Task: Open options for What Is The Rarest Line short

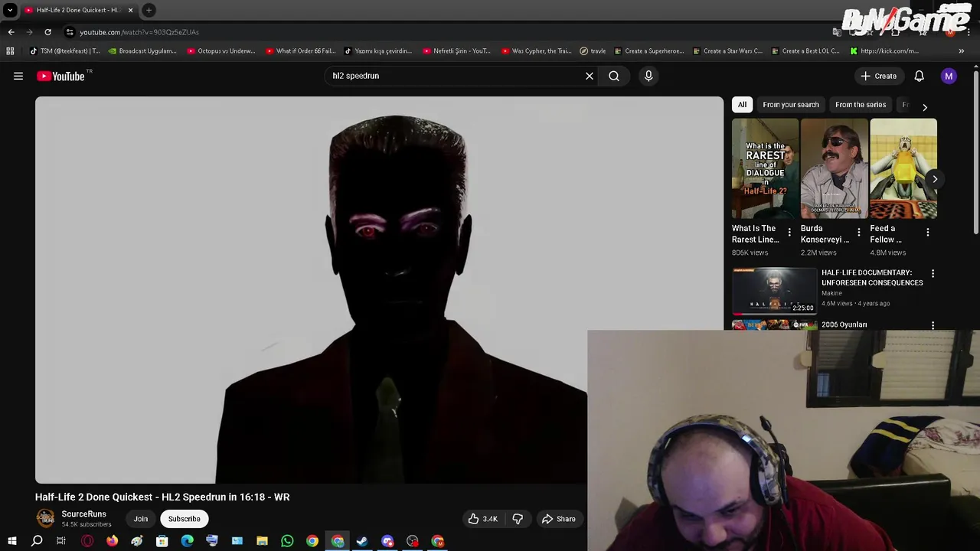Action: click(789, 232)
